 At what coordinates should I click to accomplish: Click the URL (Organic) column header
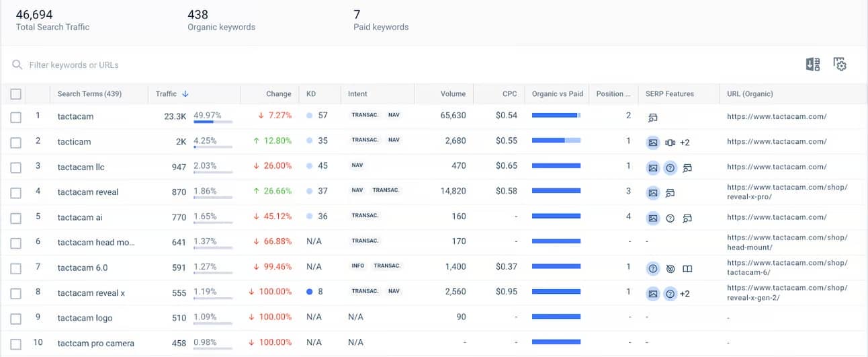750,94
